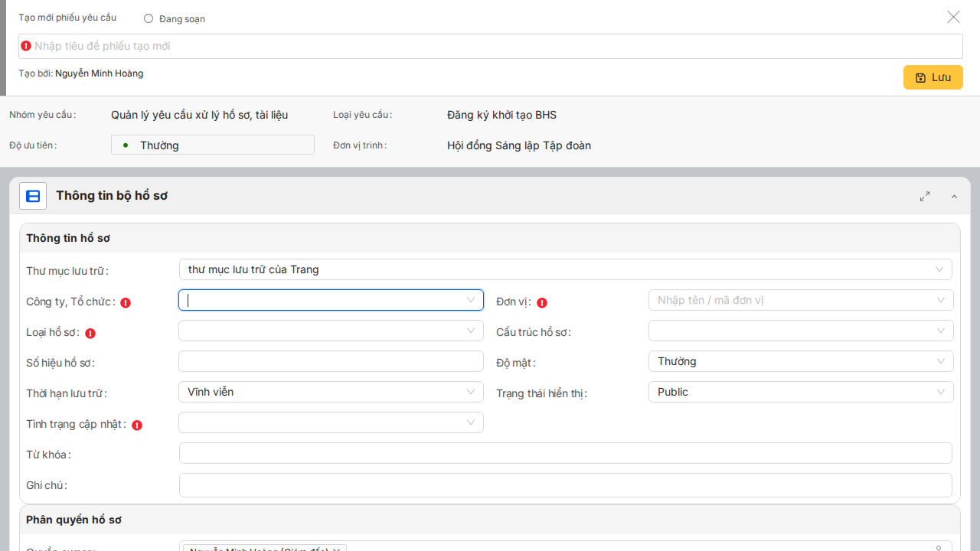Viewport: 980px width, 551px height.
Task: Open the Cấu trúc hồ sơ dropdown
Action: pyautogui.click(x=800, y=331)
